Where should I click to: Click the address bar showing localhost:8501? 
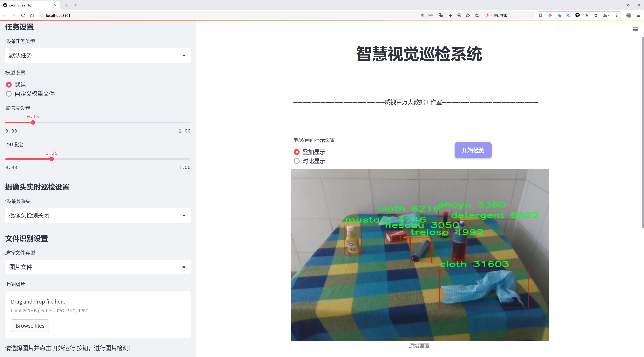click(x=225, y=15)
